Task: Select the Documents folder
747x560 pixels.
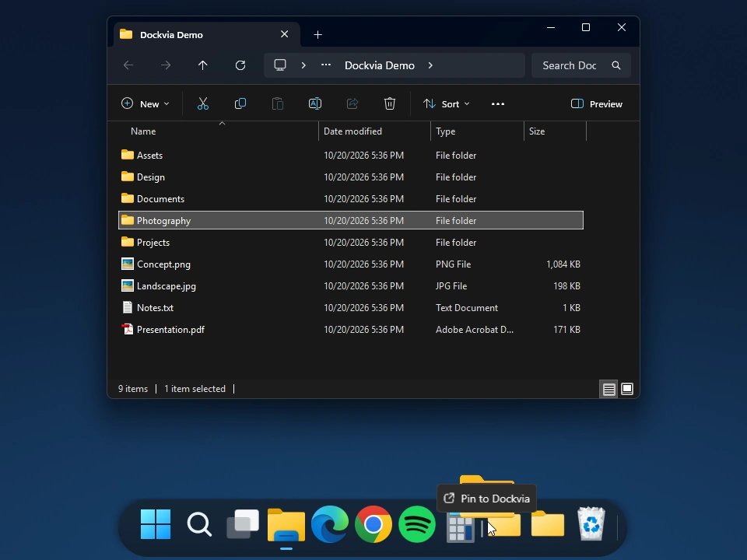Action: click(351, 199)
